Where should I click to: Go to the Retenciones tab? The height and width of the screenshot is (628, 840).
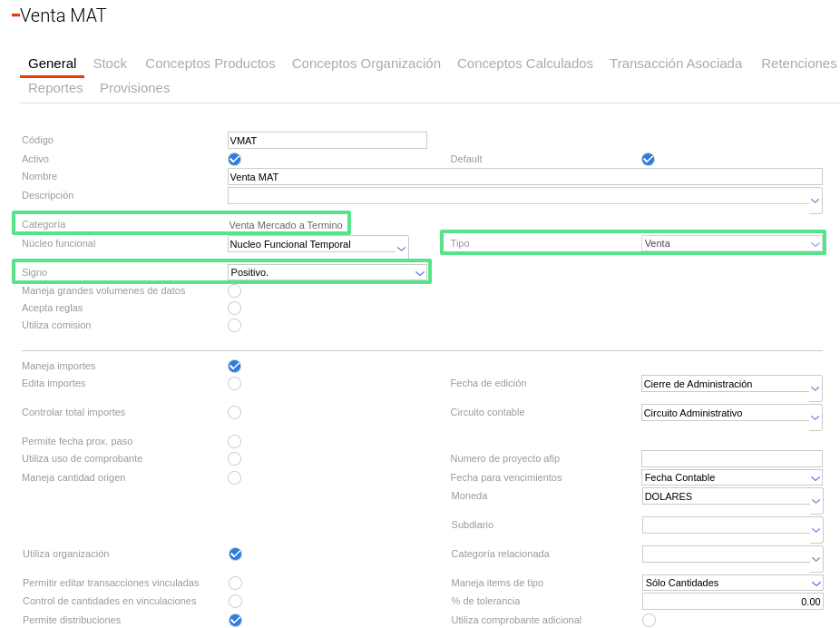click(x=798, y=64)
